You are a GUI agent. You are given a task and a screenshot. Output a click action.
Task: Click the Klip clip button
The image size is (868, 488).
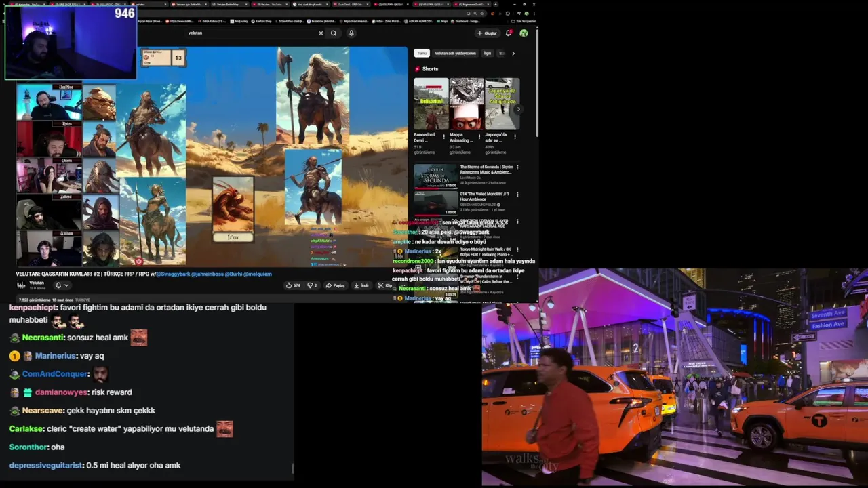pos(384,285)
